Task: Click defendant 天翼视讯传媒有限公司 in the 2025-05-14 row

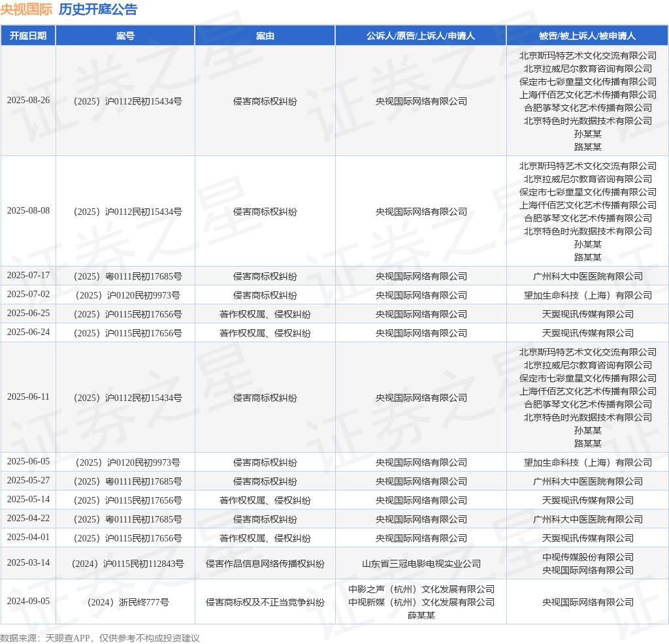Action: [587, 500]
